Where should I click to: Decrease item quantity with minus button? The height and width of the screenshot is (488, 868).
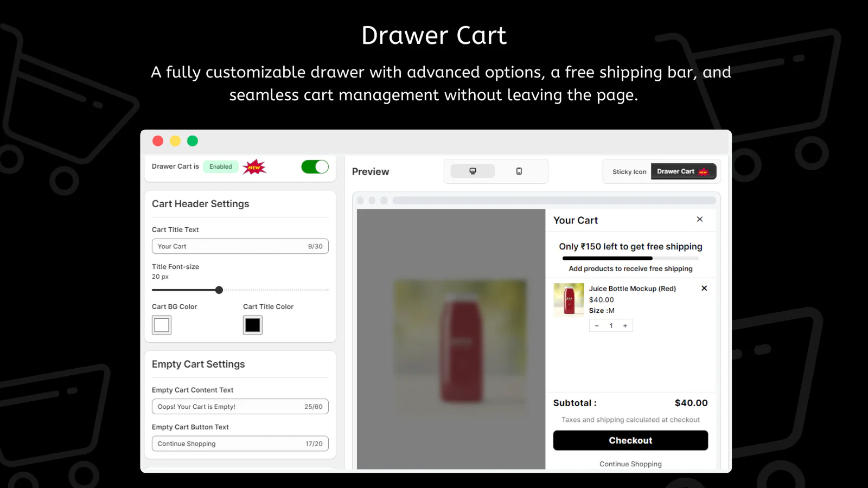597,326
